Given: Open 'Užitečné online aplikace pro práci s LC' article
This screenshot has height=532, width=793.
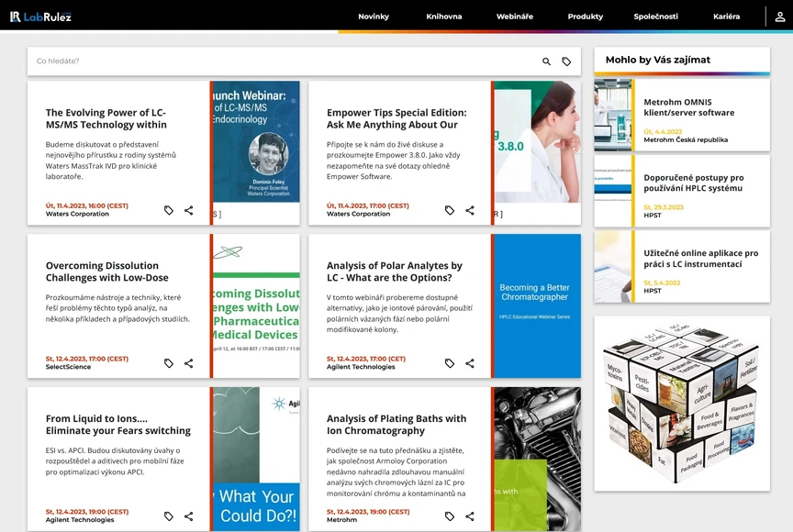Looking at the screenshot, I should click(x=700, y=259).
